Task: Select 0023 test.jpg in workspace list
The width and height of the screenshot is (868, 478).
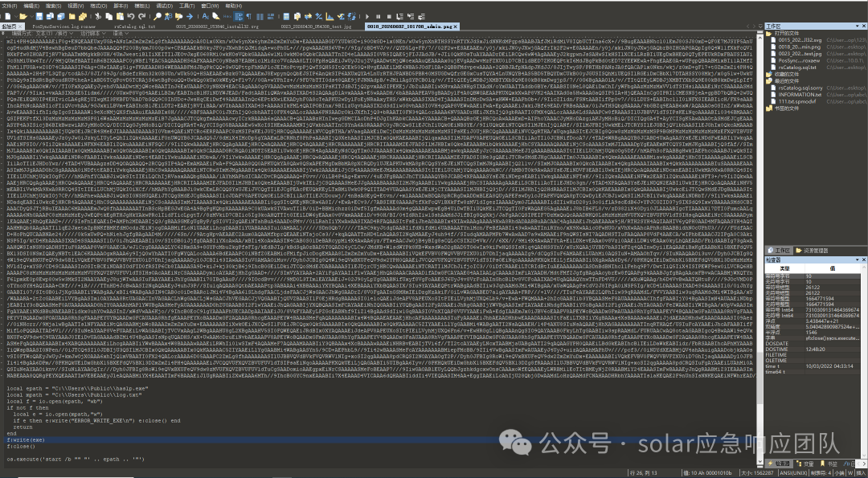Action: coord(800,54)
